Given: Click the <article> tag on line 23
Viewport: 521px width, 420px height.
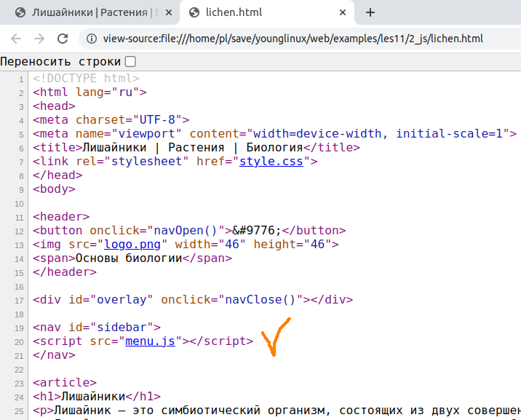Looking at the screenshot, I should 65,383.
